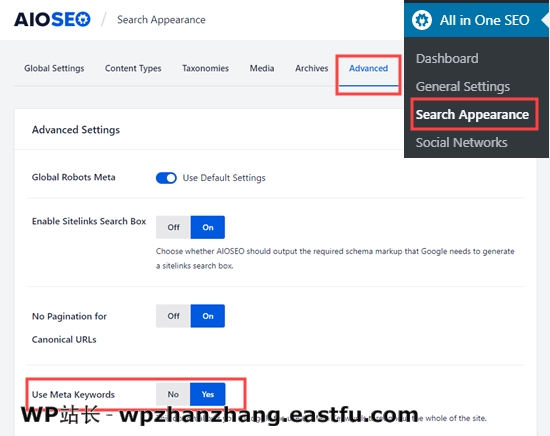Go to the Media tab
This screenshot has width=550, height=436.
262,68
